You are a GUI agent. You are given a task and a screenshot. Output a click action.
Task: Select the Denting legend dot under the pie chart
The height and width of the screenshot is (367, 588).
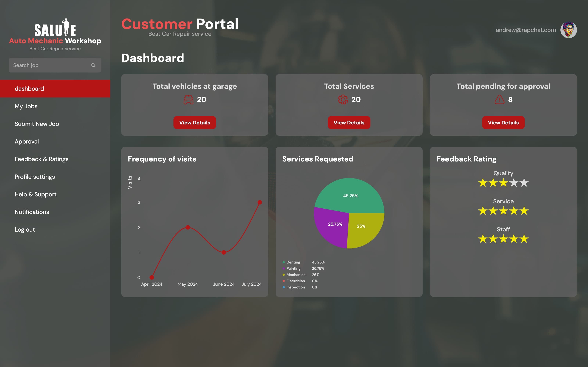tap(283, 262)
